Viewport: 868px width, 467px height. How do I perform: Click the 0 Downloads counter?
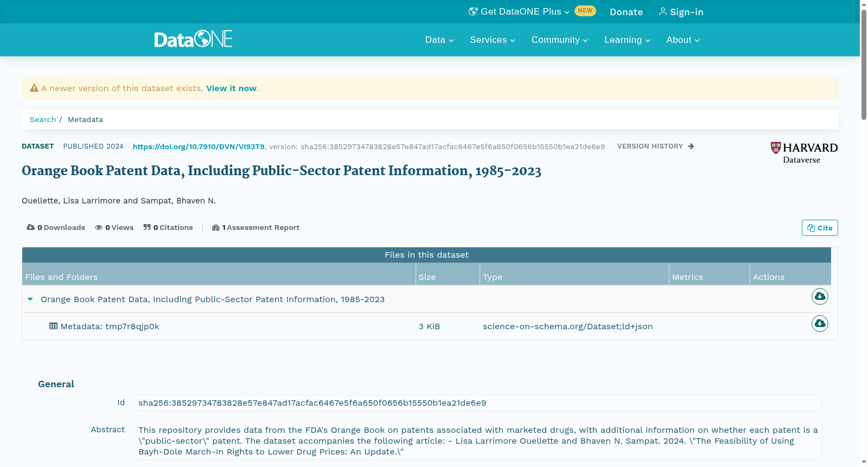(x=56, y=227)
